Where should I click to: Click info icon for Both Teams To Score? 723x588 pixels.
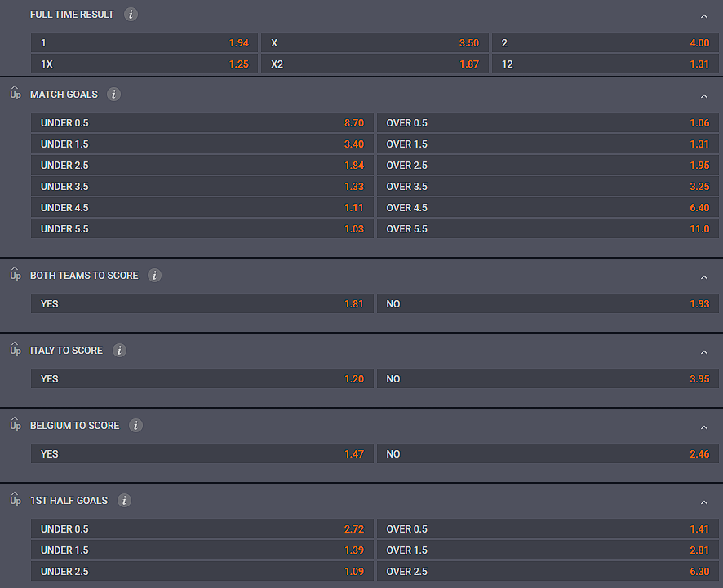[154, 276]
